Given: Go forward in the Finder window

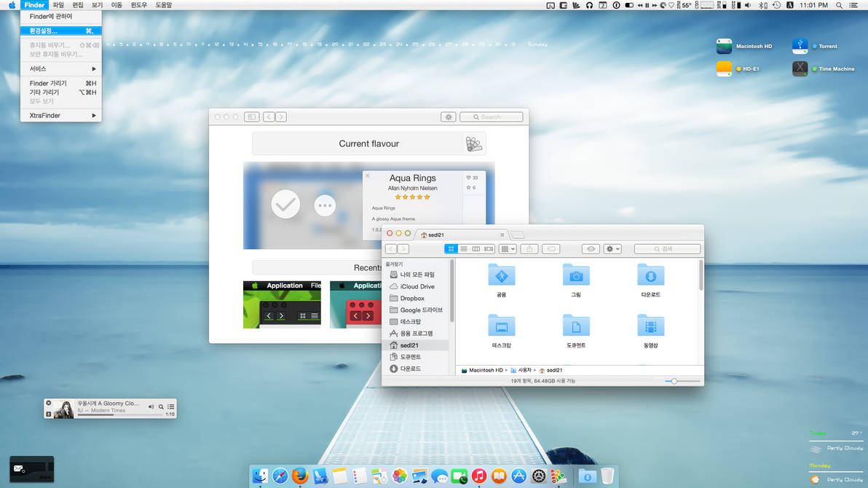Looking at the screenshot, I should [x=403, y=249].
